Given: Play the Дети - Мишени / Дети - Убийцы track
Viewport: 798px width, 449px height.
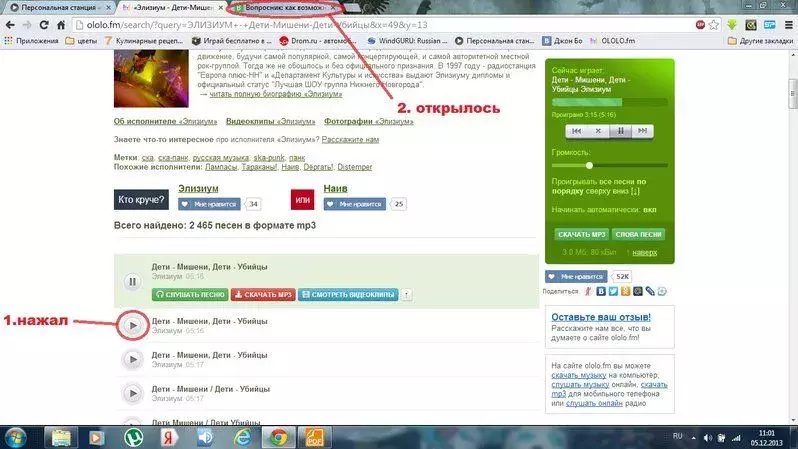Looking at the screenshot, I should (132, 393).
